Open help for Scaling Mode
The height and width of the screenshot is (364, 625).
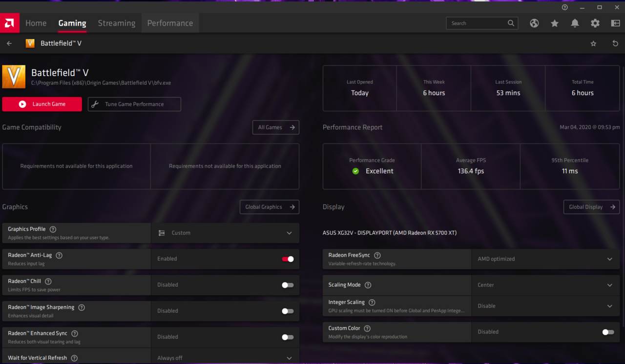[x=368, y=285]
